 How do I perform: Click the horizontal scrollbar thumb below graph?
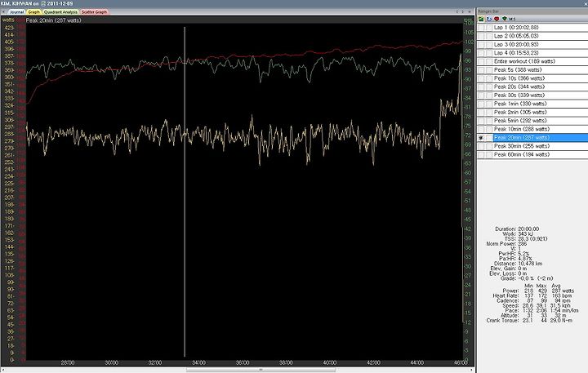[261, 370]
